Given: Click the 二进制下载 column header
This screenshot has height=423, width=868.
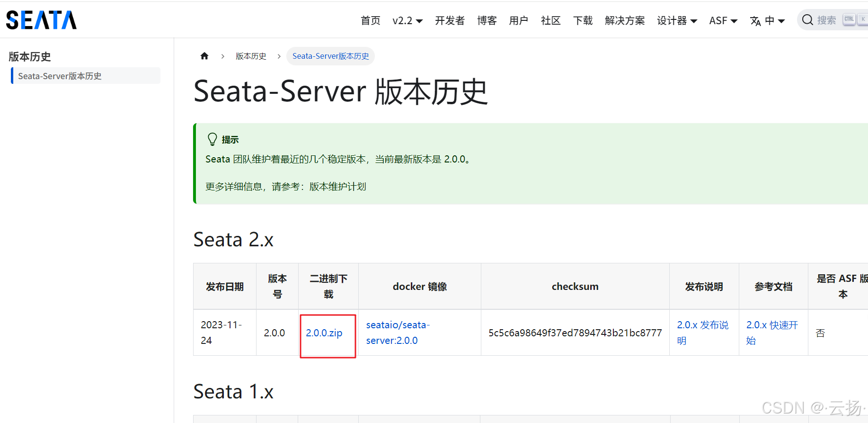Looking at the screenshot, I should coord(328,287).
